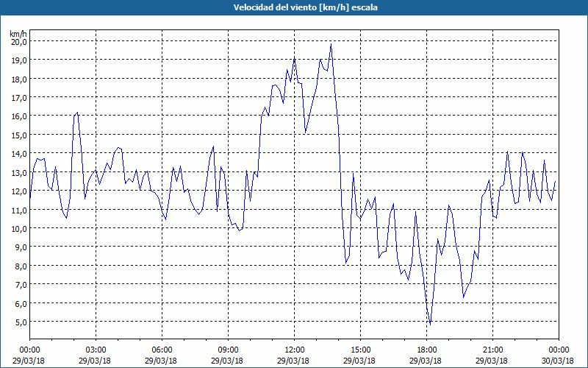Click the 9,0 y-axis value
The image size is (588, 368).
[21, 247]
